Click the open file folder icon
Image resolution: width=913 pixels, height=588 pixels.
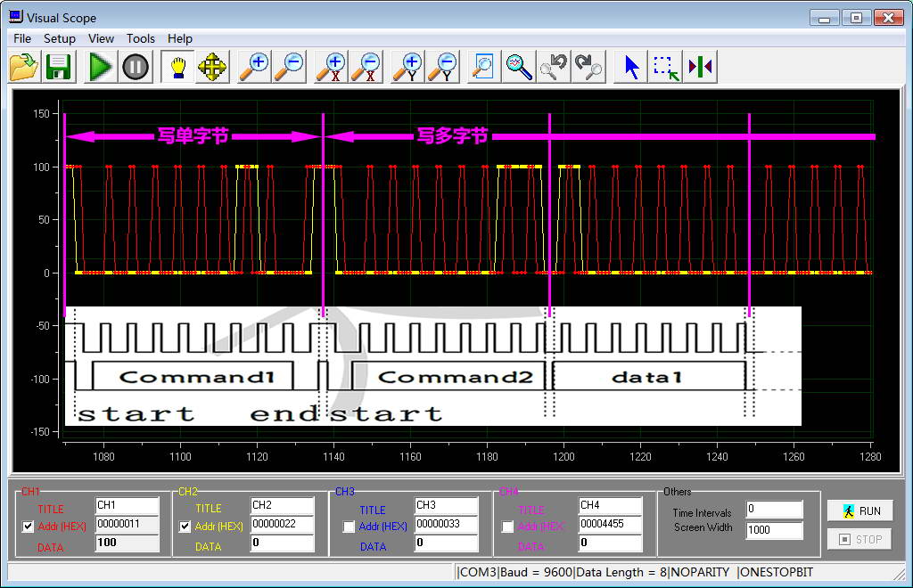[x=24, y=67]
